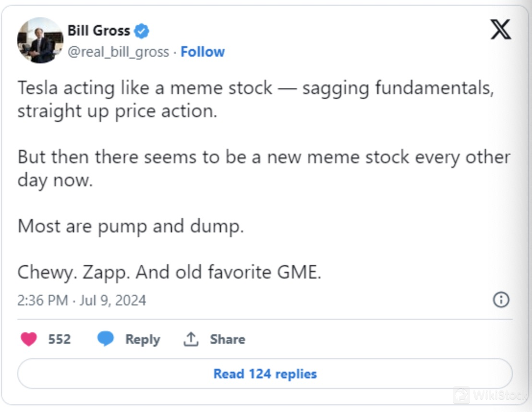
Task: Click the 552 likes count
Action: 60,339
